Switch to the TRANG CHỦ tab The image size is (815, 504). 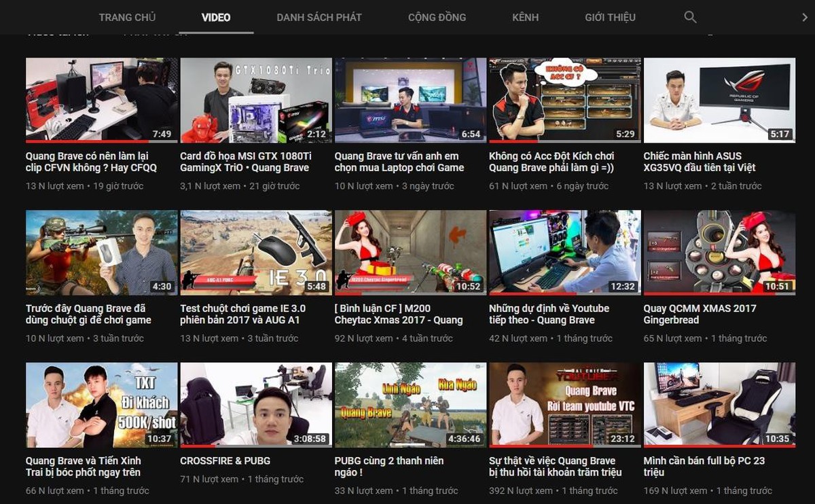127,17
